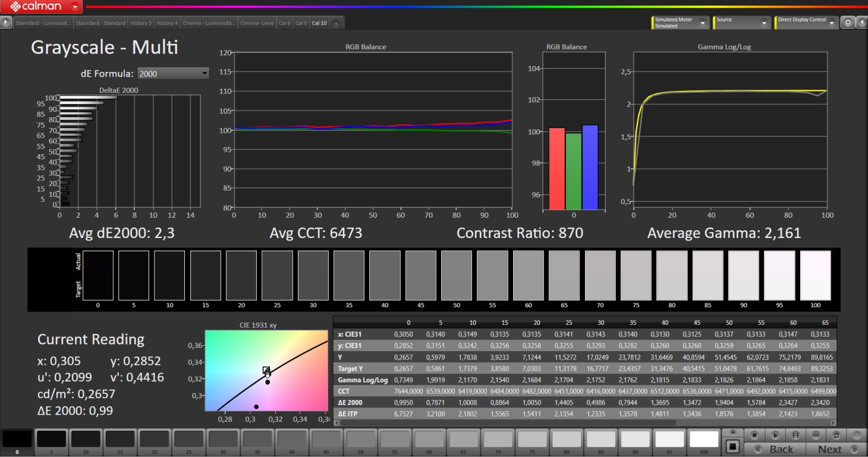The width and height of the screenshot is (868, 457).
Task: Collapse the side panel with the left arrow icon
Action: click(x=861, y=23)
